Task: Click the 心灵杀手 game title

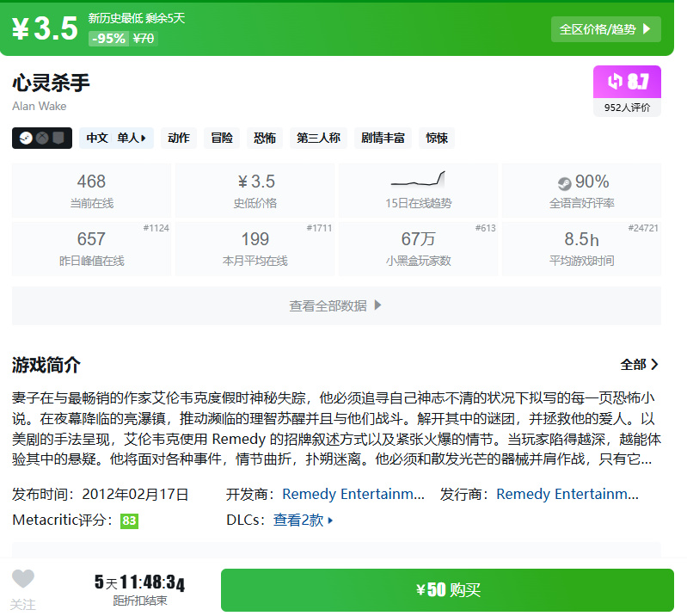Action: click(x=51, y=83)
